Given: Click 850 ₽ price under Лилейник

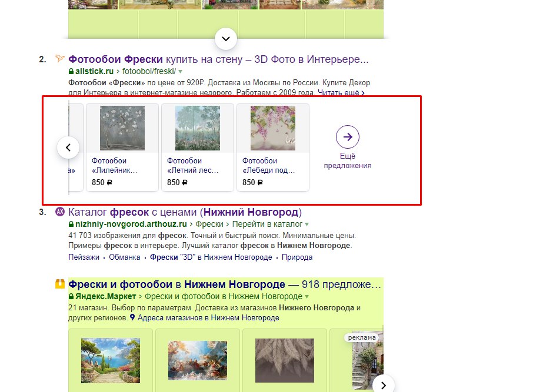Looking at the screenshot, I should tap(102, 182).
